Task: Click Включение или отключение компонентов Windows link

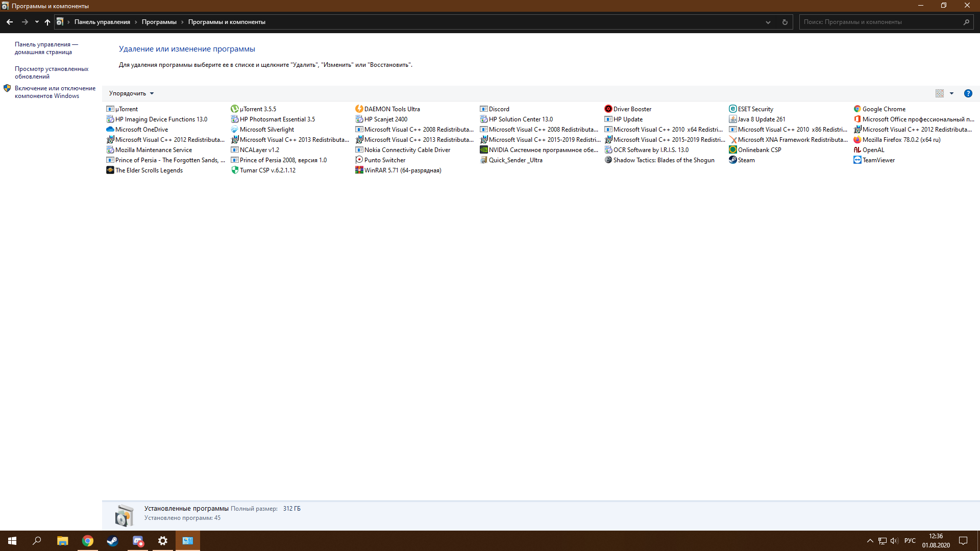Action: [x=55, y=91]
